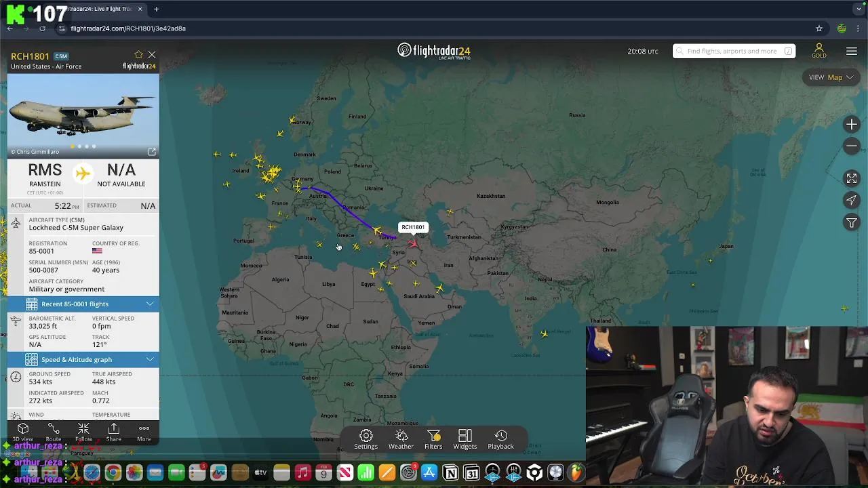Show the flight Route
The width and height of the screenshot is (868, 488).
click(54, 432)
